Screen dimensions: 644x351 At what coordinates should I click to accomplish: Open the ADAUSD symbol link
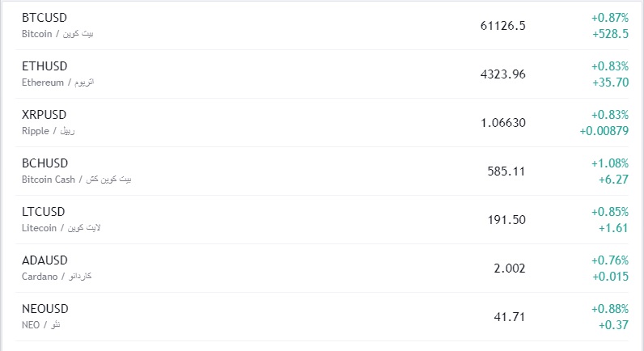(x=44, y=260)
